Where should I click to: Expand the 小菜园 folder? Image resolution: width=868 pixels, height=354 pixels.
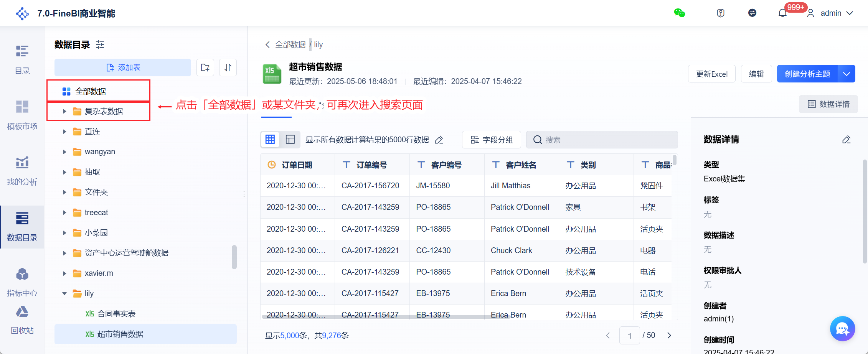click(64, 233)
